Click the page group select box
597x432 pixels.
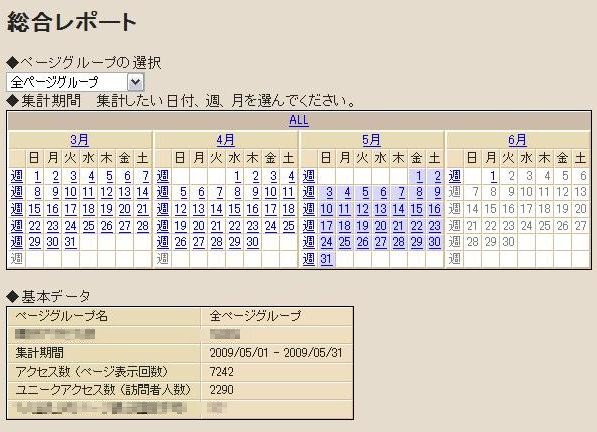(75, 82)
